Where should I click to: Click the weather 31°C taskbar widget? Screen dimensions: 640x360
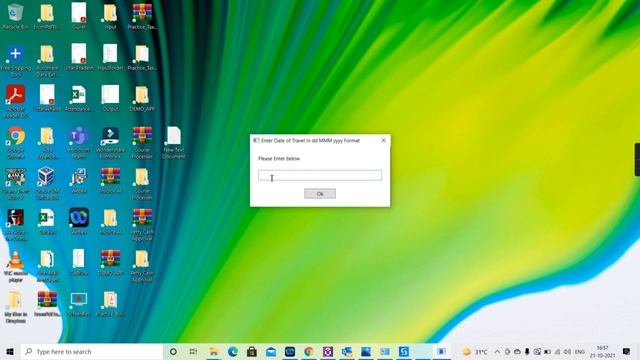click(x=475, y=351)
